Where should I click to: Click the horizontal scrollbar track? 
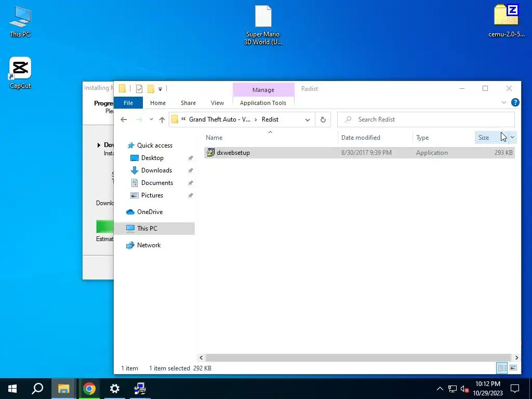coord(358,357)
